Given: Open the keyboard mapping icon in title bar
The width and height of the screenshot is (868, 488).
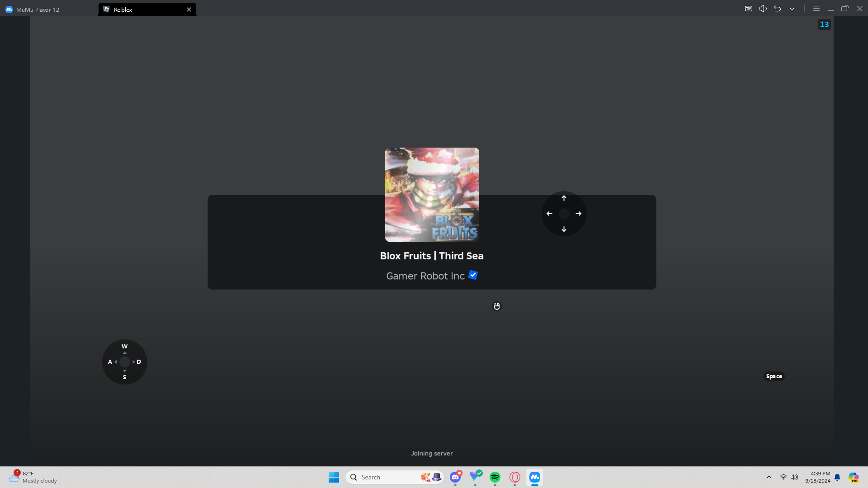Looking at the screenshot, I should pyautogui.click(x=749, y=9).
